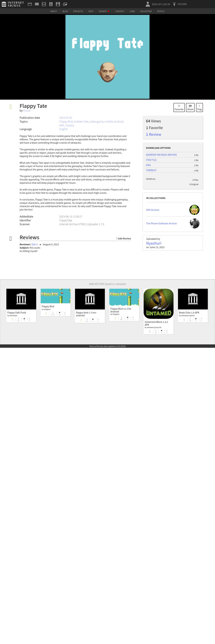
Task: Open DONATE in the navigation menu
Action: pos(104,11)
